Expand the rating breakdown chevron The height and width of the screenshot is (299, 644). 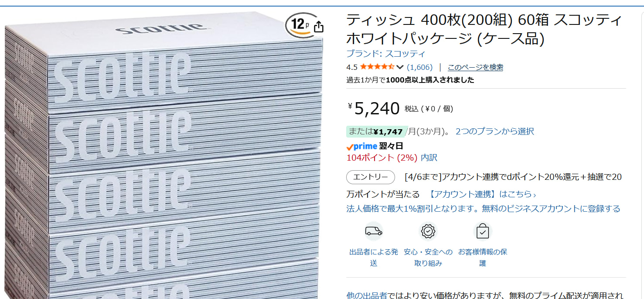pos(400,67)
